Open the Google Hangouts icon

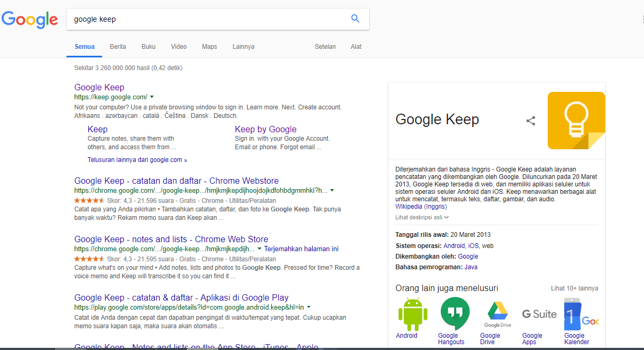455,314
